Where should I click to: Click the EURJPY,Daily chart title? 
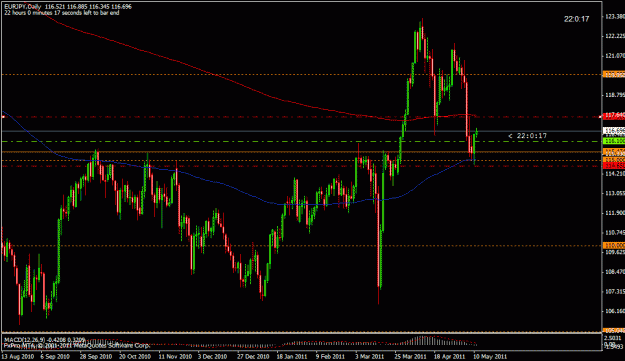(22, 7)
